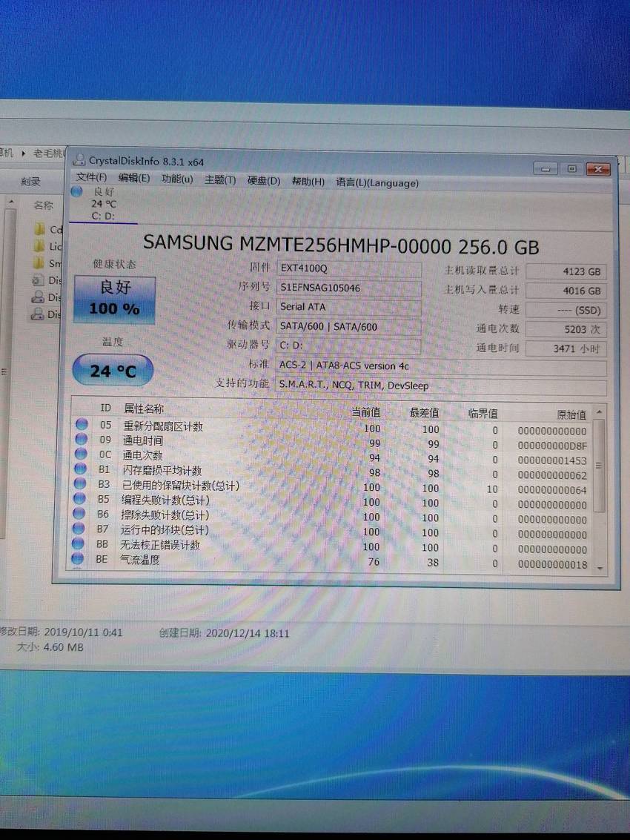Click the serial number field S1EFNSAG105046
This screenshot has width=630, height=840.
(349, 288)
